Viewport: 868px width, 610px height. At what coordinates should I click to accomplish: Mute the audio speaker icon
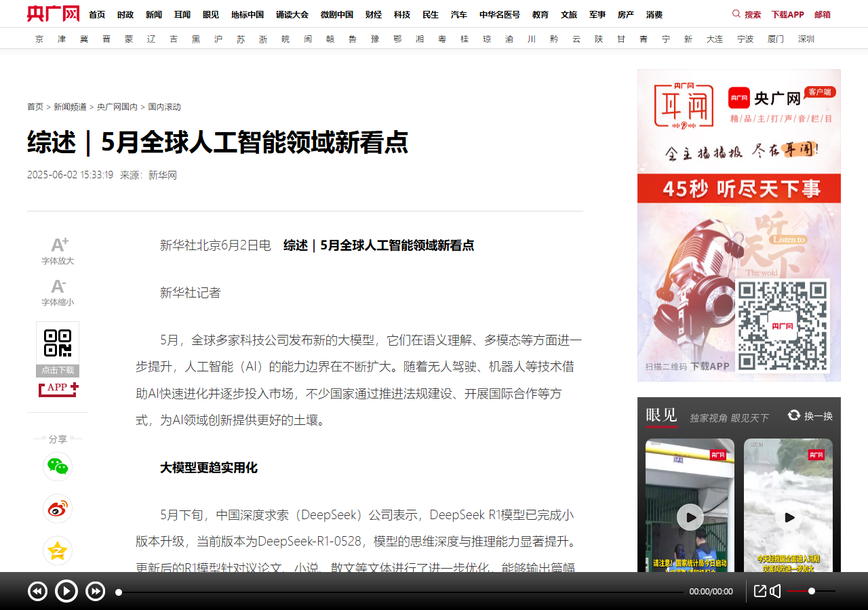coord(775,592)
